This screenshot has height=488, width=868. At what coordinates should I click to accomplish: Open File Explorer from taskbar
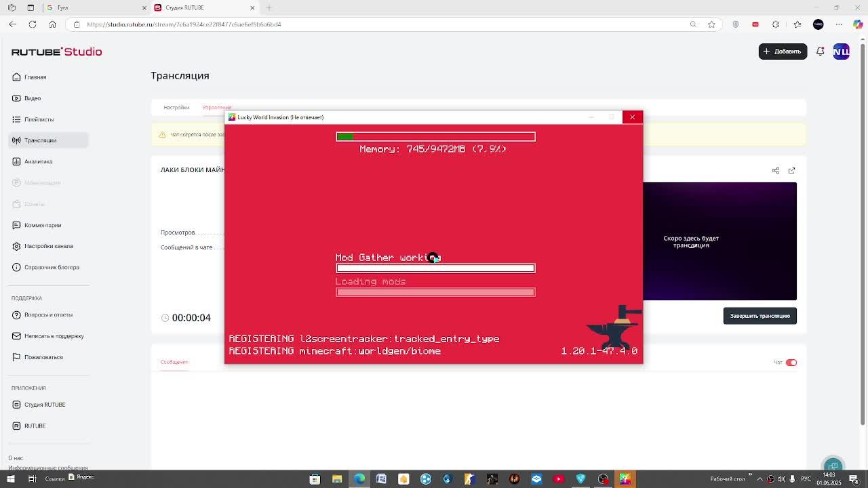coord(337,479)
